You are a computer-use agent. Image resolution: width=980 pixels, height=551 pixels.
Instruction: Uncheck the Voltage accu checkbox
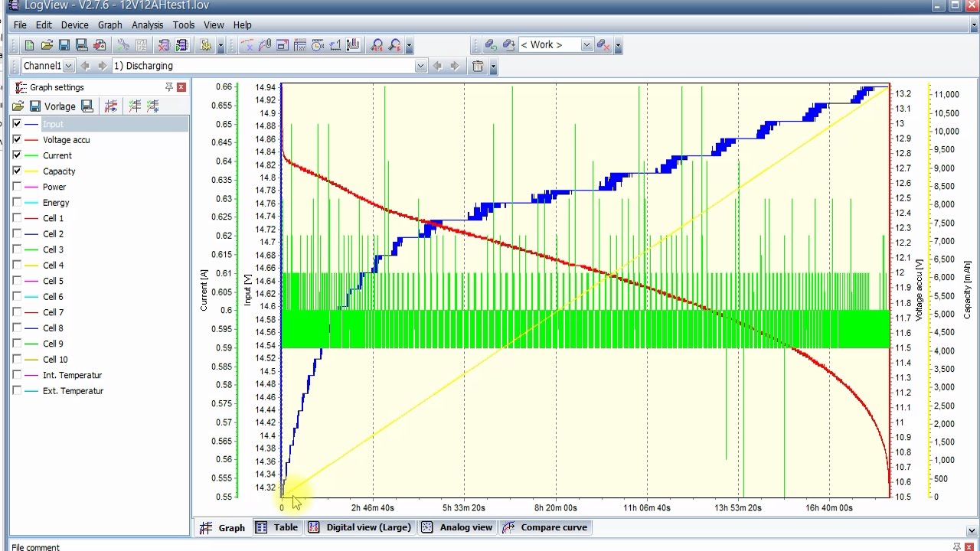click(x=17, y=139)
